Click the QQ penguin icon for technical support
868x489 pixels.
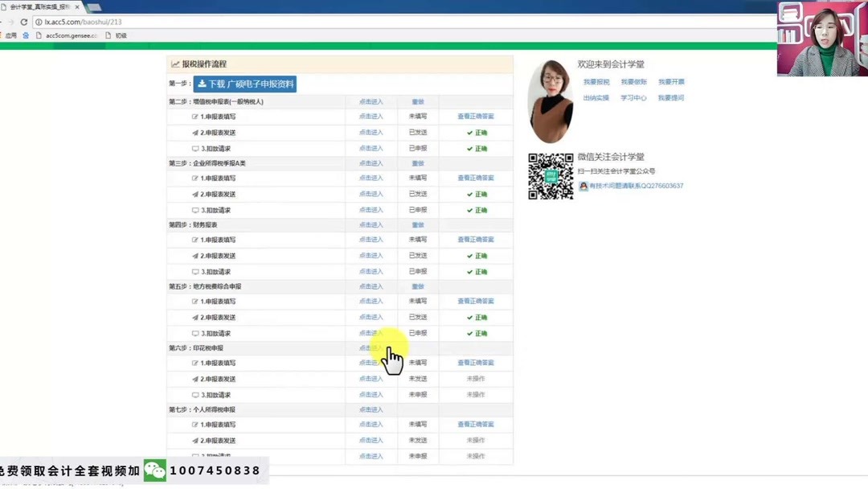[583, 186]
